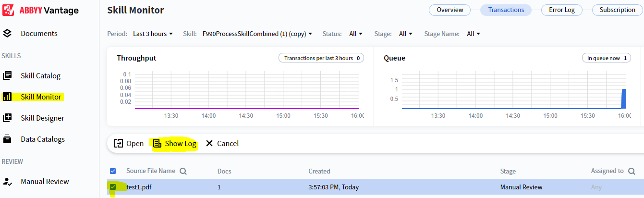The height and width of the screenshot is (198, 644).
Task: Expand the Period Last 3 hours dropdown
Action: pos(153,34)
